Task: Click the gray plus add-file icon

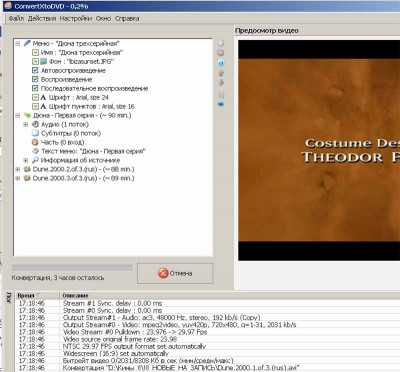Action: [x=220, y=43]
